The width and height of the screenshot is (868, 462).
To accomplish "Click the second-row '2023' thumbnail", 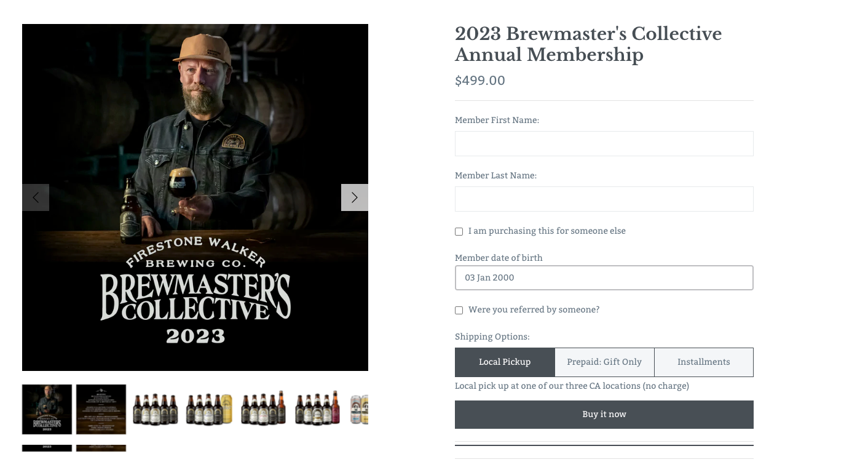I will point(47,448).
